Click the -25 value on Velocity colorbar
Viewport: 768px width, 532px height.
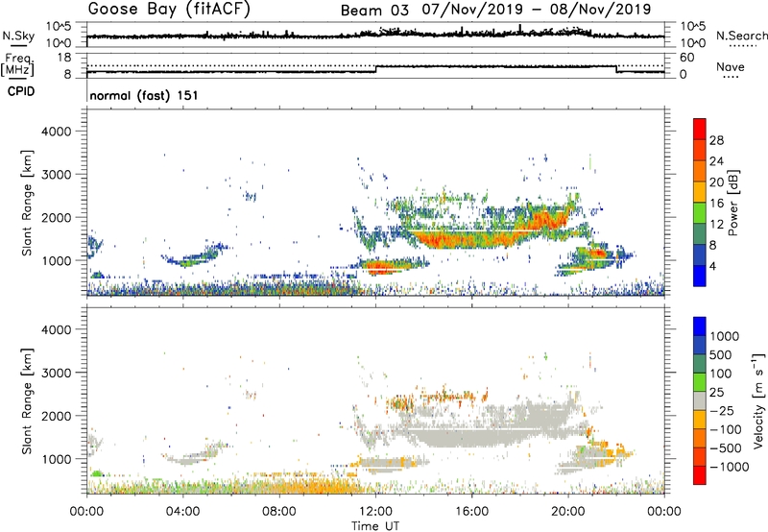tap(722, 411)
